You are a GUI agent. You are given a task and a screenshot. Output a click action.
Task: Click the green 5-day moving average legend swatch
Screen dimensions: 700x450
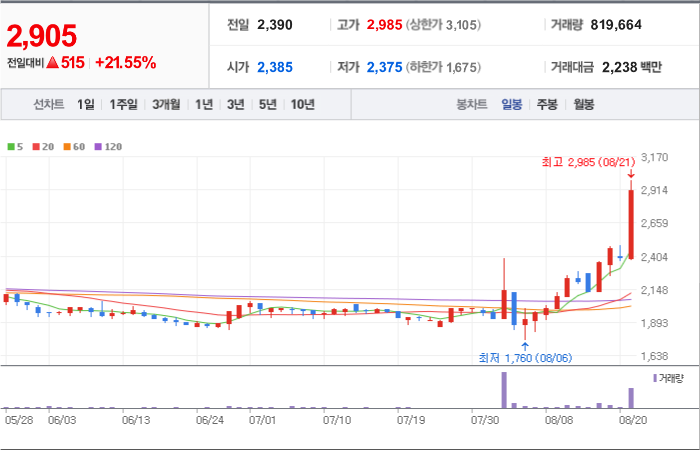(11, 146)
